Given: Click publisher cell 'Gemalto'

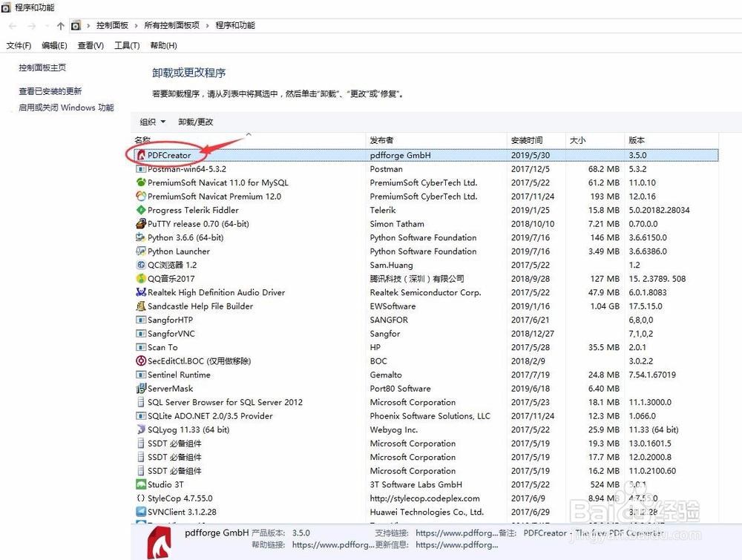Looking at the screenshot, I should 386,375.
